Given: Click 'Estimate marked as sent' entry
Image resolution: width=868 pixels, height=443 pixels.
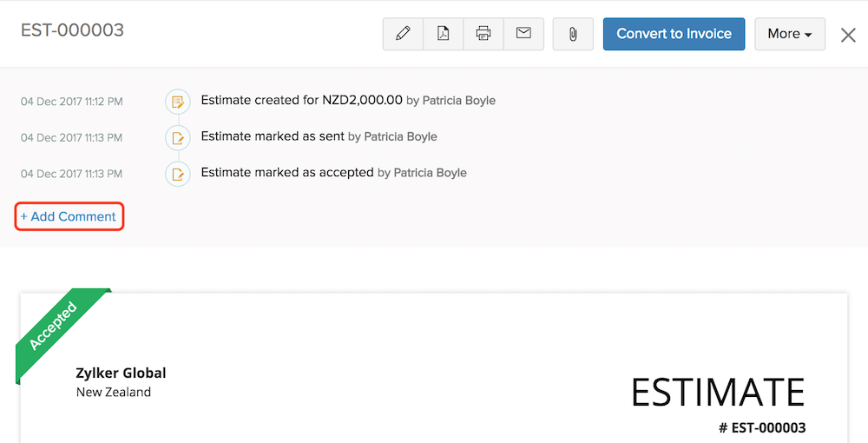Looking at the screenshot, I should (x=273, y=136).
